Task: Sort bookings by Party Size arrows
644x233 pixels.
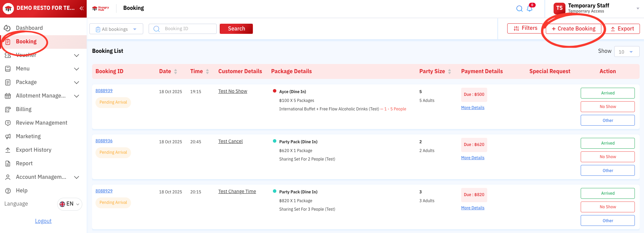Action: point(449,71)
